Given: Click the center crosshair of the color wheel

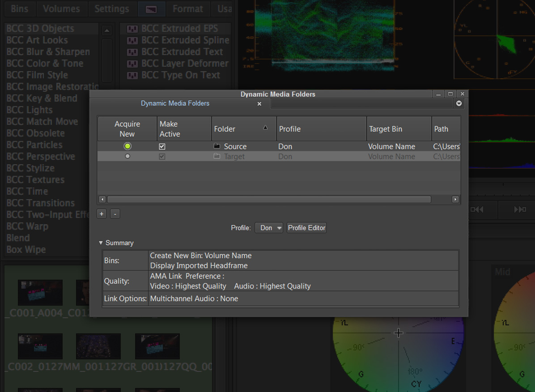Looking at the screenshot, I should tap(399, 333).
